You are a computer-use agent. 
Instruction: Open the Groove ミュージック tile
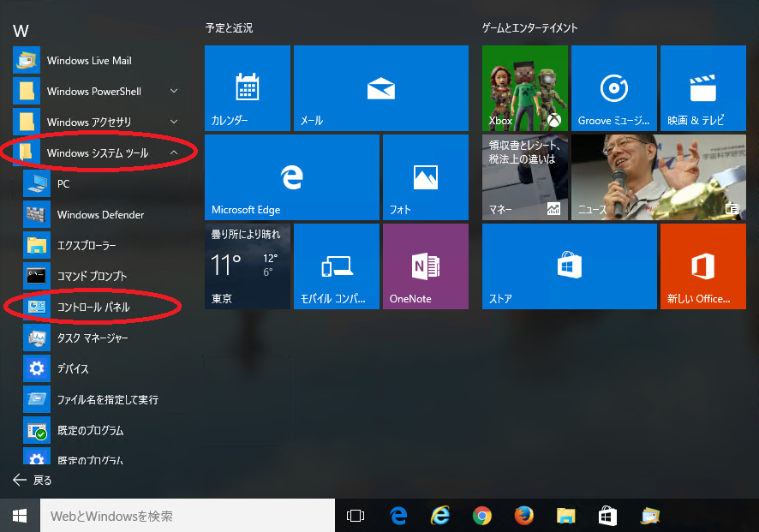pyautogui.click(x=613, y=88)
